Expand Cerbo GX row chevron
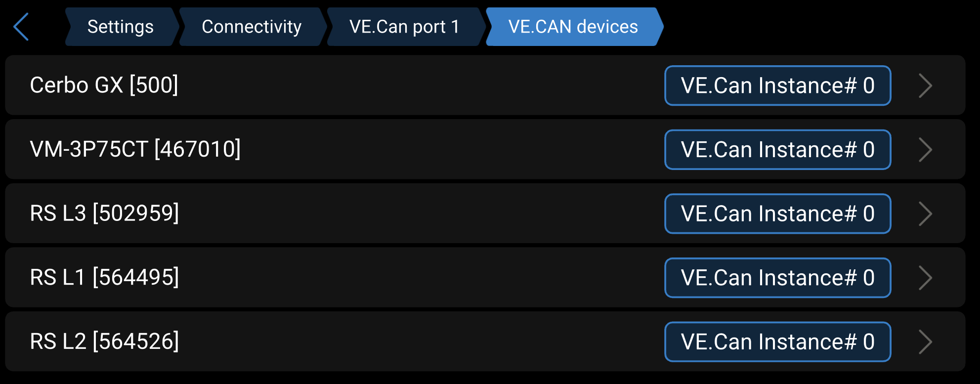The image size is (980, 384). tap(925, 85)
